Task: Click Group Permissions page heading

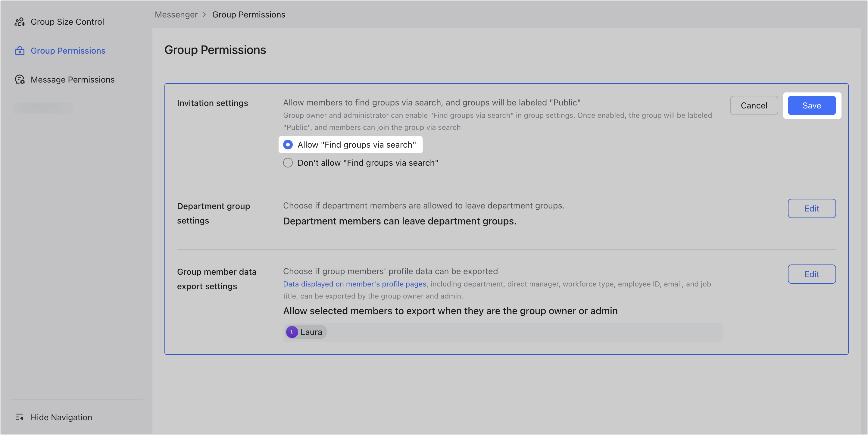Action: pyautogui.click(x=215, y=50)
